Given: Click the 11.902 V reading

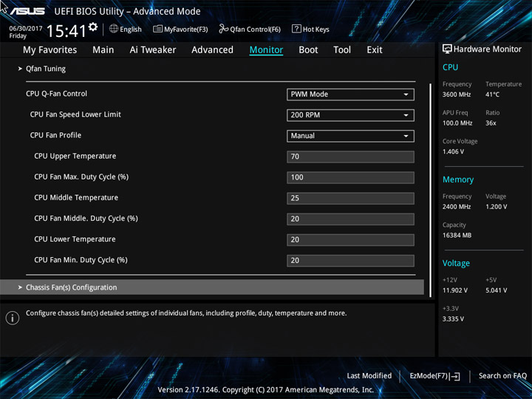Looking at the screenshot, I should point(455,290).
